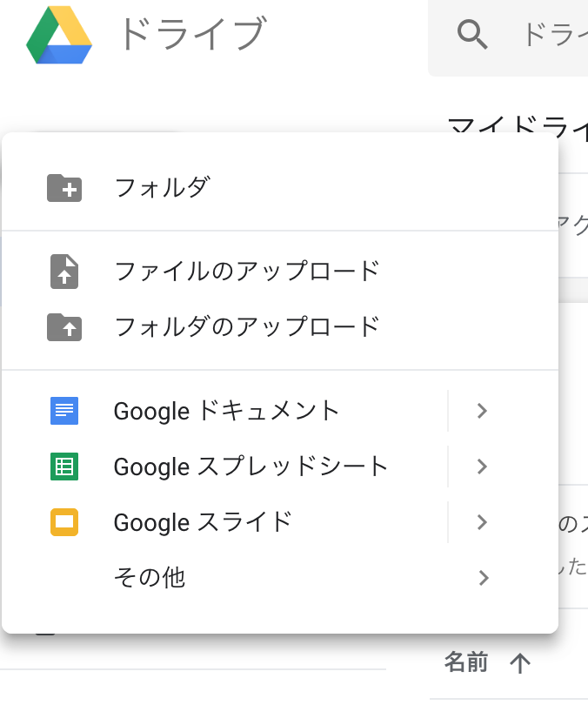
Task: Click the folder upload icon
Action: (64, 327)
